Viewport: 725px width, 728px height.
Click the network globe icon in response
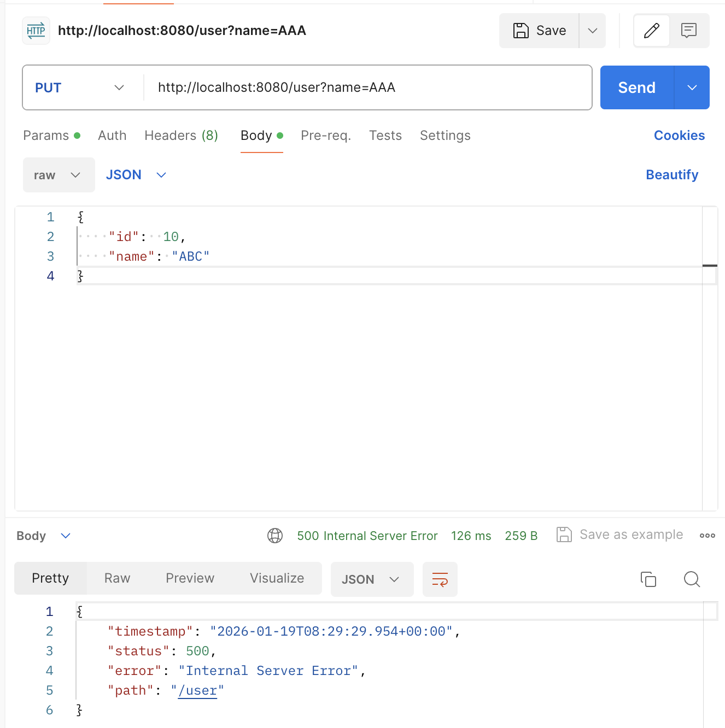pyautogui.click(x=275, y=536)
